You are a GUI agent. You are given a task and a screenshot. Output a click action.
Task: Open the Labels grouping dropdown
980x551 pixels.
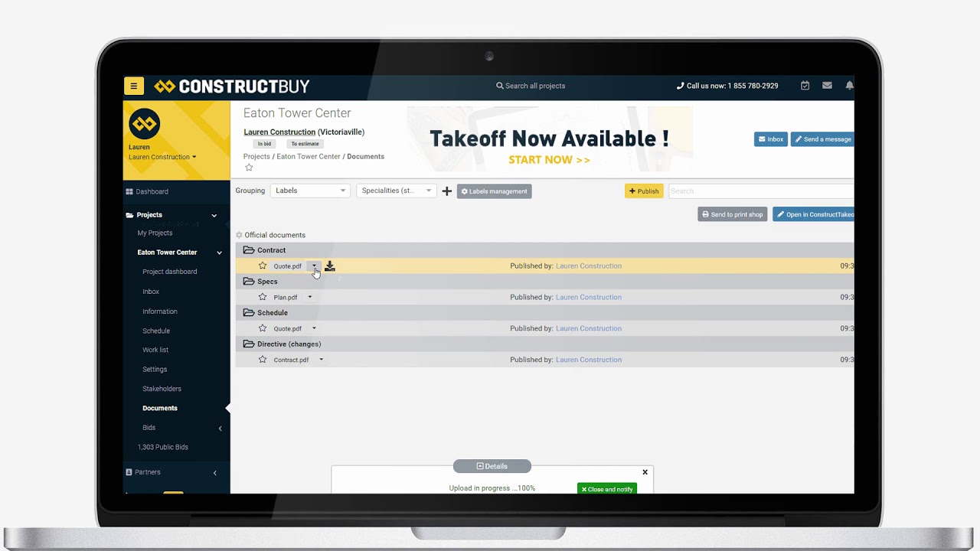pos(310,191)
